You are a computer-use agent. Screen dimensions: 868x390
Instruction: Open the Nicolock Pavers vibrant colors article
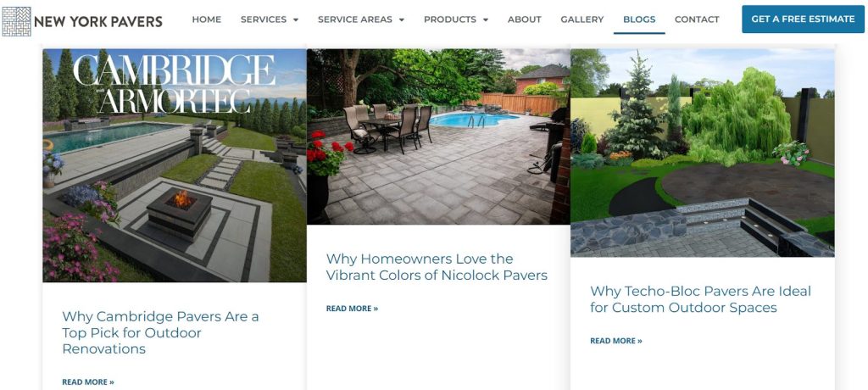pos(437,266)
